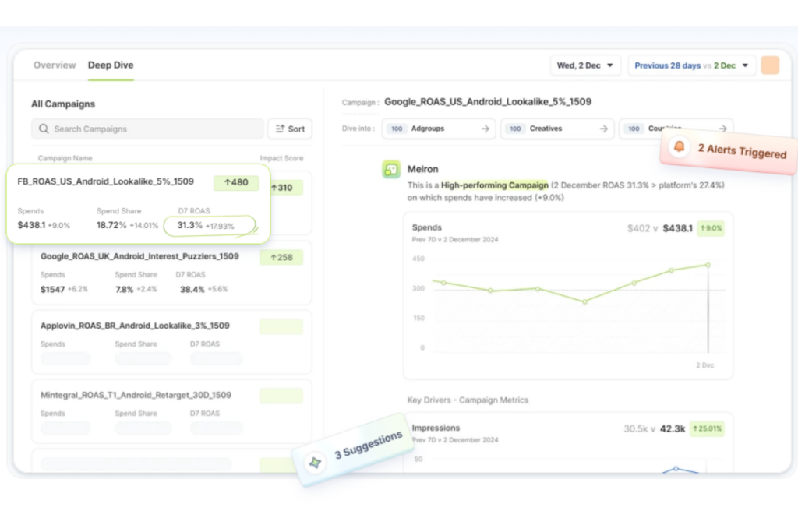Screen dimensions: 798x532
Task: Click the 310 impact score badge
Action: coord(286,187)
